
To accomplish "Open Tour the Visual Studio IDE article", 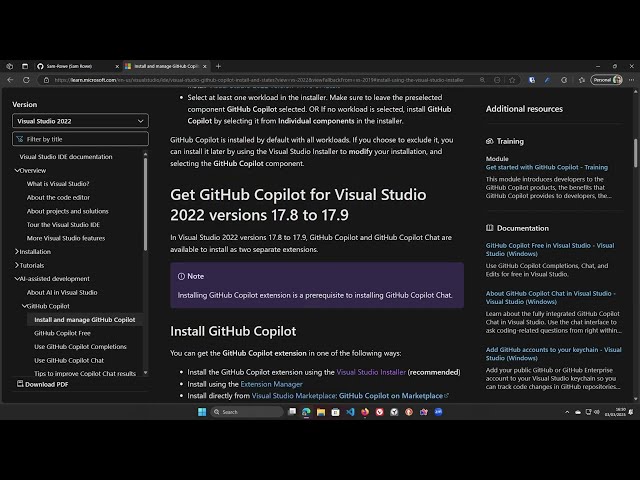I will point(63,224).
